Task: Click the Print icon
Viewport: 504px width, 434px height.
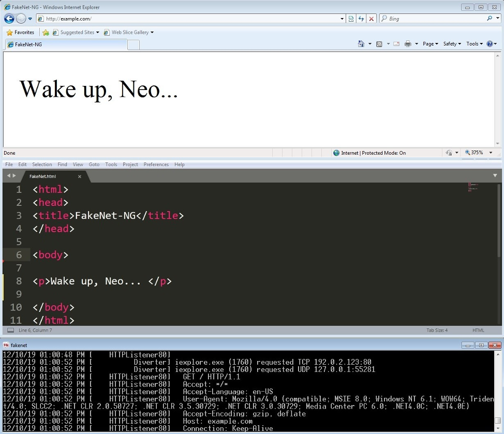Action: pyautogui.click(x=408, y=43)
